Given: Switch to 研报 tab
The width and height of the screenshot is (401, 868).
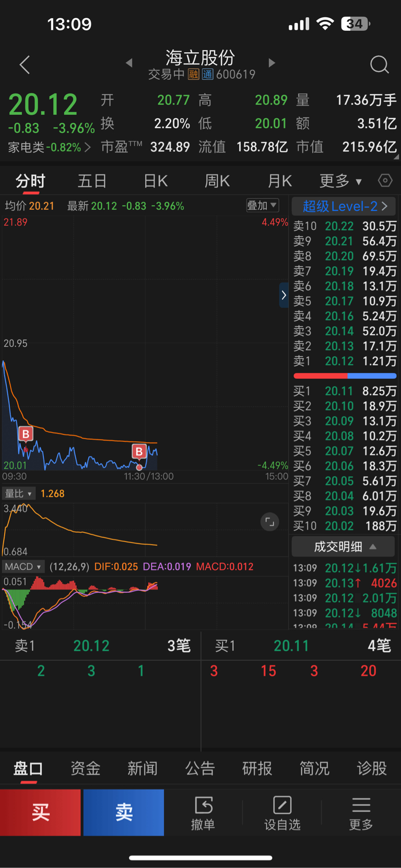Looking at the screenshot, I should (x=257, y=769).
